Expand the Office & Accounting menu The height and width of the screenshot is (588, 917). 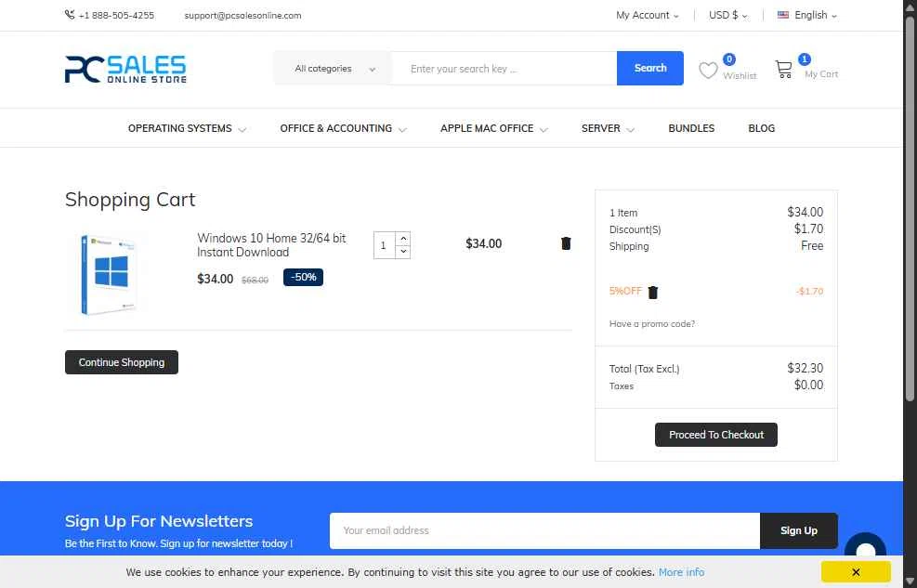343,128
